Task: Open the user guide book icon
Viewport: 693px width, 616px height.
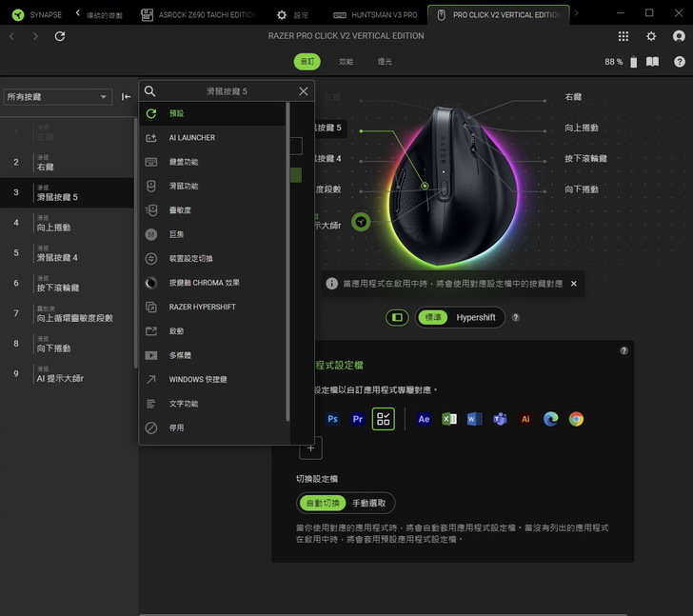Action: click(x=652, y=62)
